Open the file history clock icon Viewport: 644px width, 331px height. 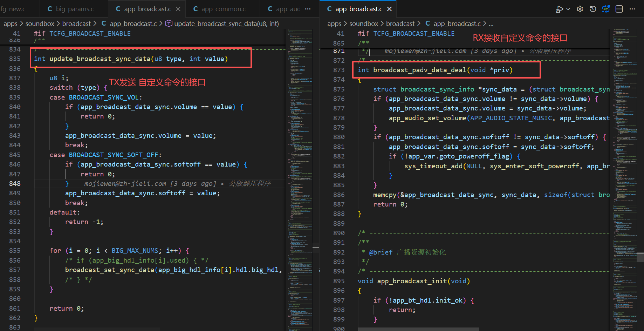[593, 9]
